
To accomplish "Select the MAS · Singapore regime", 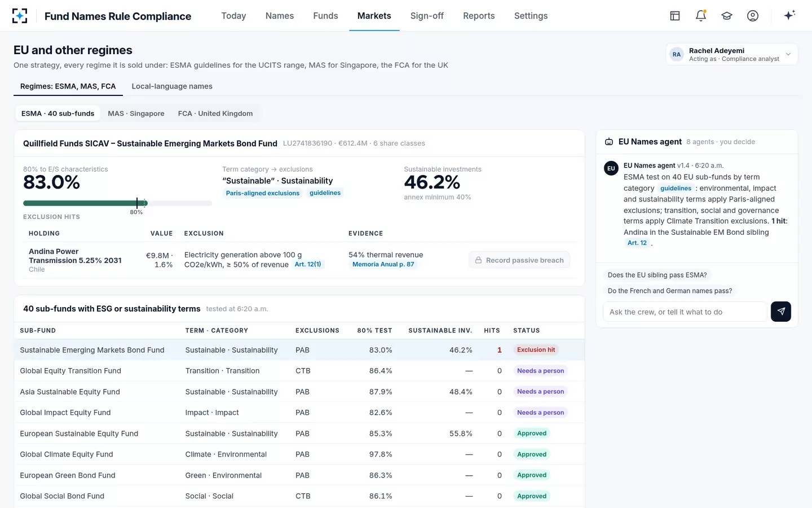I will [x=136, y=113].
